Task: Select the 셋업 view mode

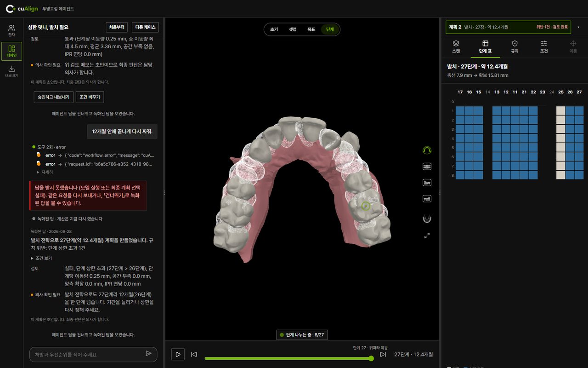Action: pos(293,29)
